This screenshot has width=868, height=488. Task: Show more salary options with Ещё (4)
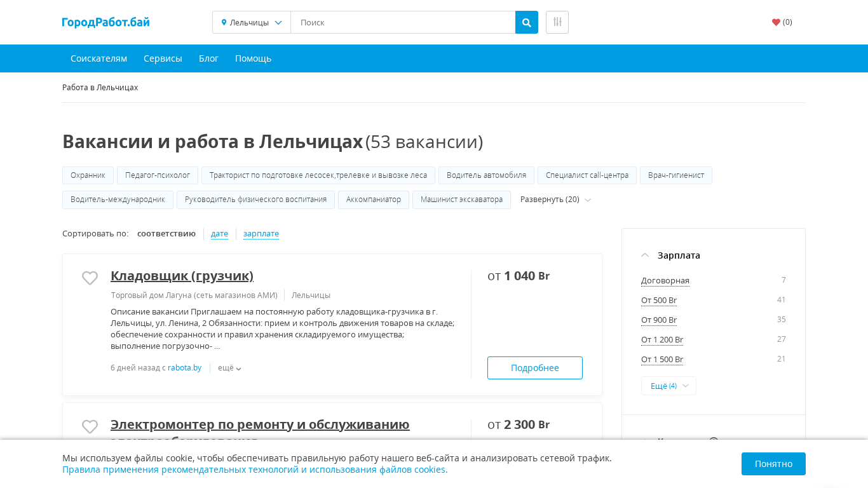[668, 386]
